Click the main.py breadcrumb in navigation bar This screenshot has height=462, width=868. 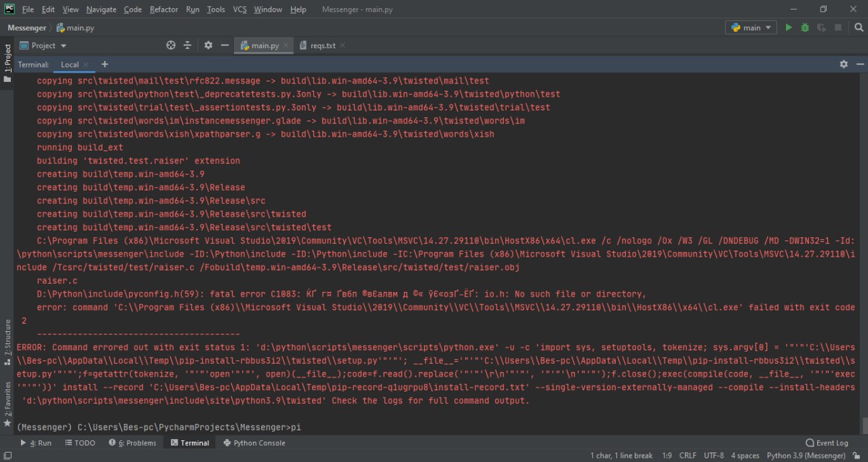click(75, 28)
